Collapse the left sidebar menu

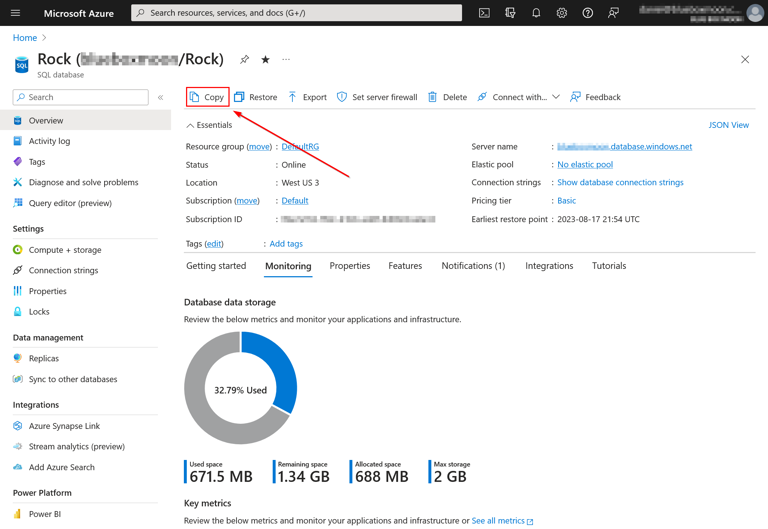point(160,97)
